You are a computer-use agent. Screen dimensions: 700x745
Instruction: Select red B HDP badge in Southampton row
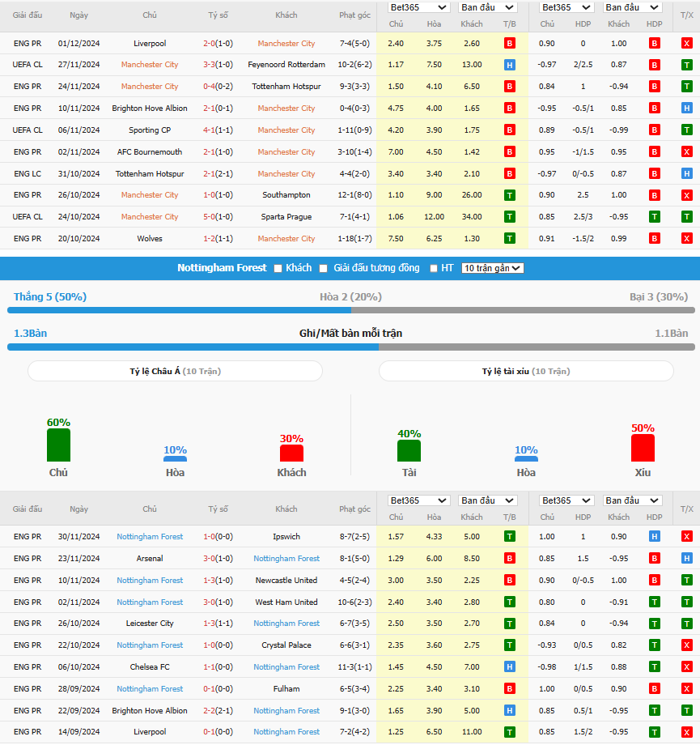[655, 195]
